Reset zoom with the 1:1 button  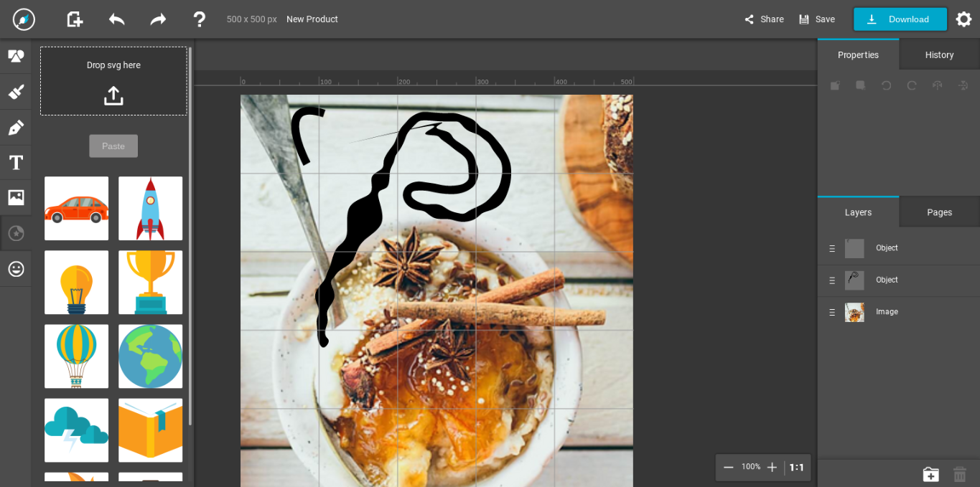pyautogui.click(x=797, y=467)
